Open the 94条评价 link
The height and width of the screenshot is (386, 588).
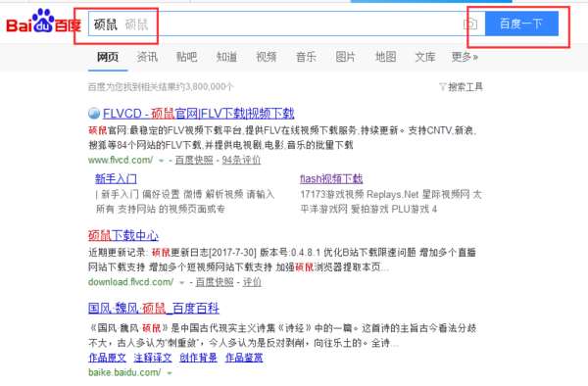[241, 160]
